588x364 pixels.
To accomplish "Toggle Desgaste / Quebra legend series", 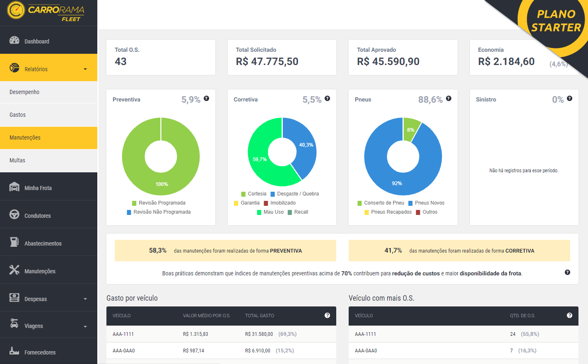I will [294, 194].
